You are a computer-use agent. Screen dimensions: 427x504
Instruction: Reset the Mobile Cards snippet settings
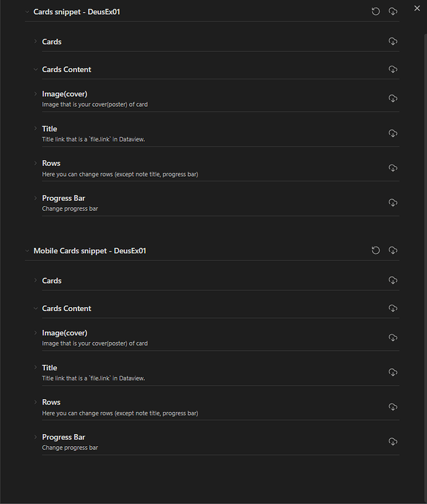pos(375,251)
